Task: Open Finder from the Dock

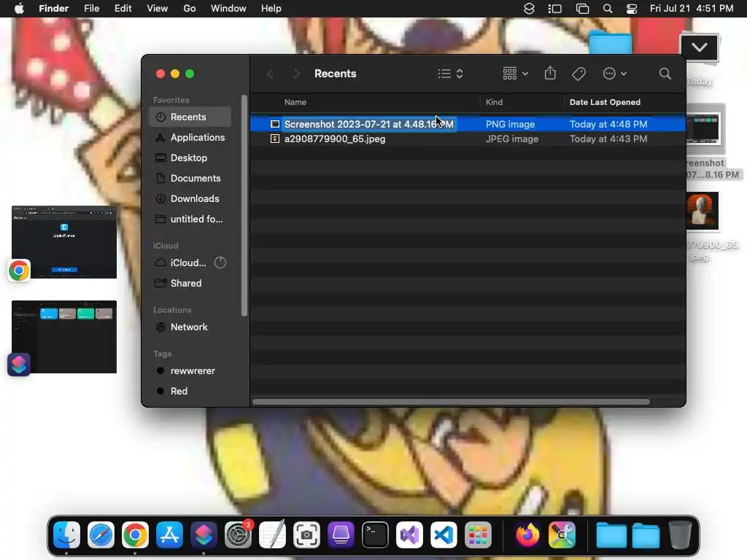Action: (x=66, y=534)
